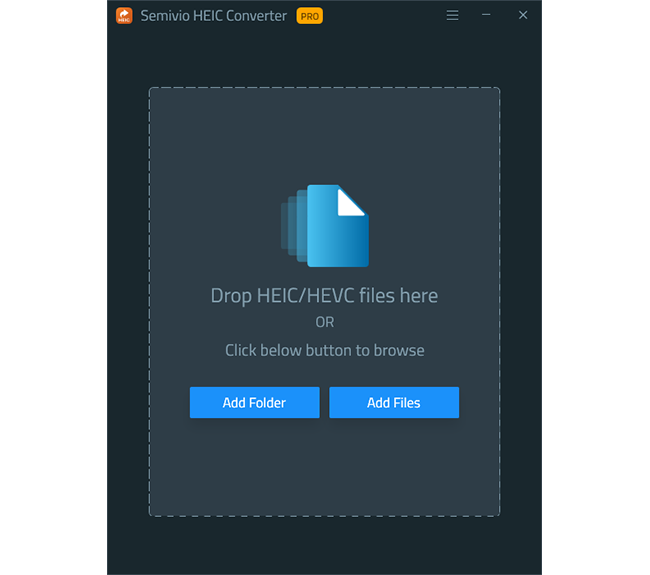Open the hamburger menu icon
The height and width of the screenshot is (575, 650).
452,15
